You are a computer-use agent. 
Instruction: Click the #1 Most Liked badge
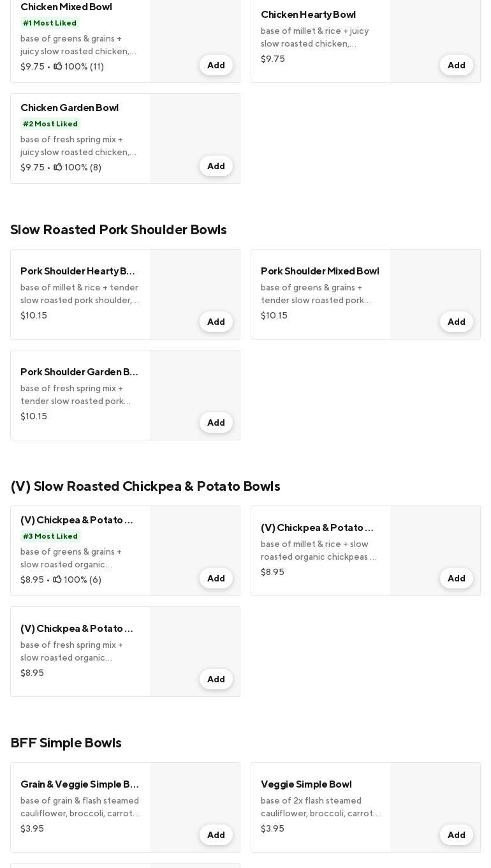point(50,23)
